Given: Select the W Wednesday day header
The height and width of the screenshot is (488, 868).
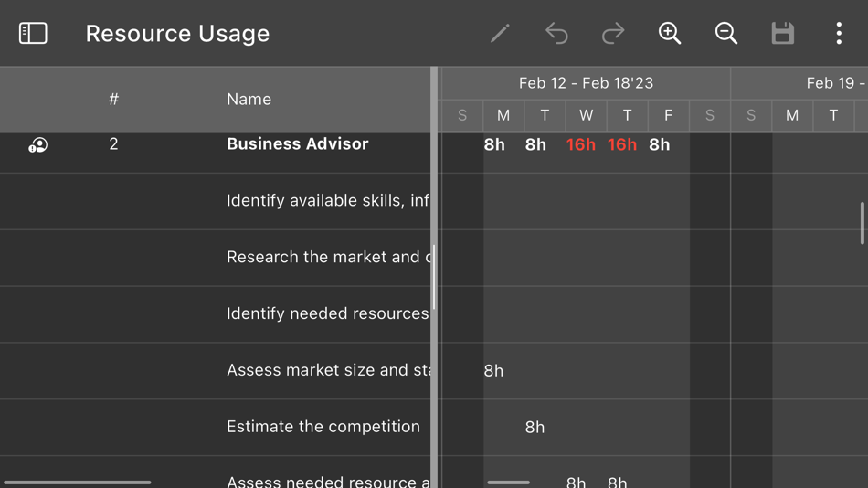Looking at the screenshot, I should (587, 115).
